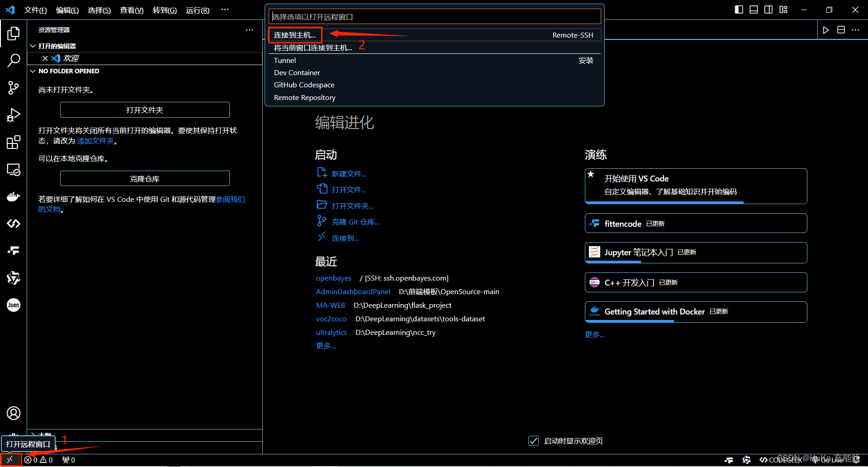Open the recent MA-WEB folder
The height and width of the screenshot is (467, 868).
click(330, 305)
